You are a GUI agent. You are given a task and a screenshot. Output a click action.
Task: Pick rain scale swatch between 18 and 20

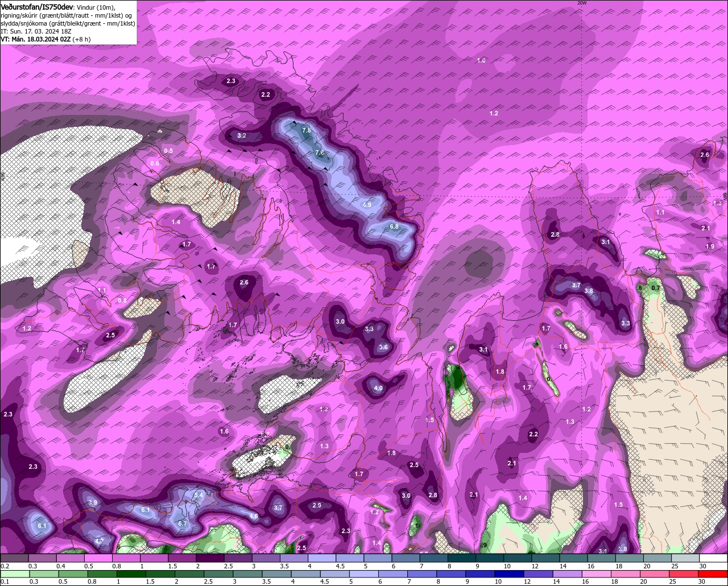[x=625, y=573]
